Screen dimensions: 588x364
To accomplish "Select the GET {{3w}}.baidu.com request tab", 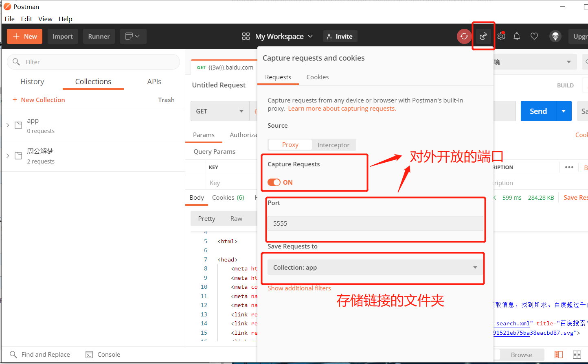I will coord(224,68).
